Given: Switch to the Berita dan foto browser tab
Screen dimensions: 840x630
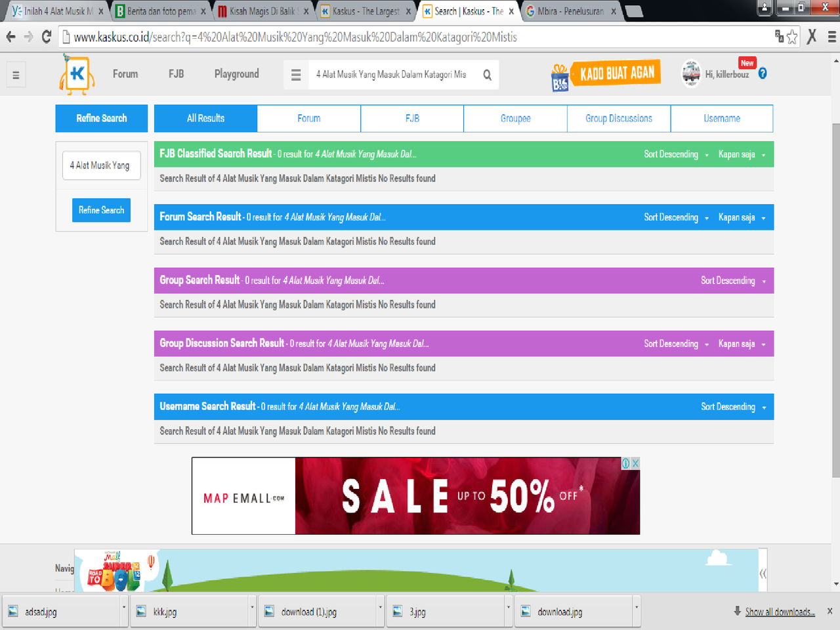Looking at the screenshot, I should click(x=161, y=11).
